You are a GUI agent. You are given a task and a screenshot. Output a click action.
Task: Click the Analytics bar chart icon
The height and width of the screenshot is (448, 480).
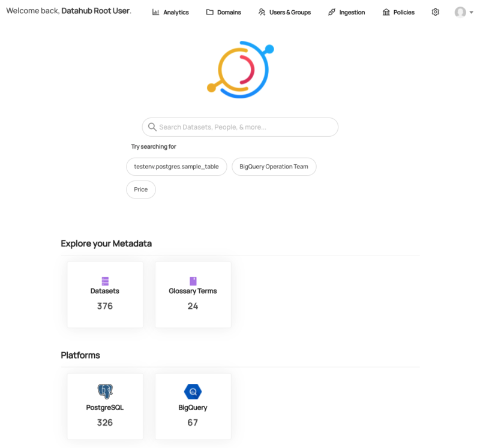(x=155, y=12)
